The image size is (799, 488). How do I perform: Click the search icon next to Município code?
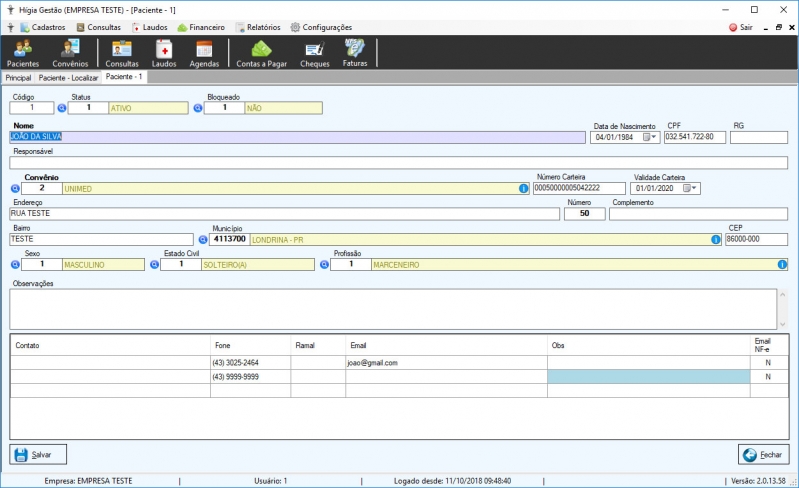[203, 239]
